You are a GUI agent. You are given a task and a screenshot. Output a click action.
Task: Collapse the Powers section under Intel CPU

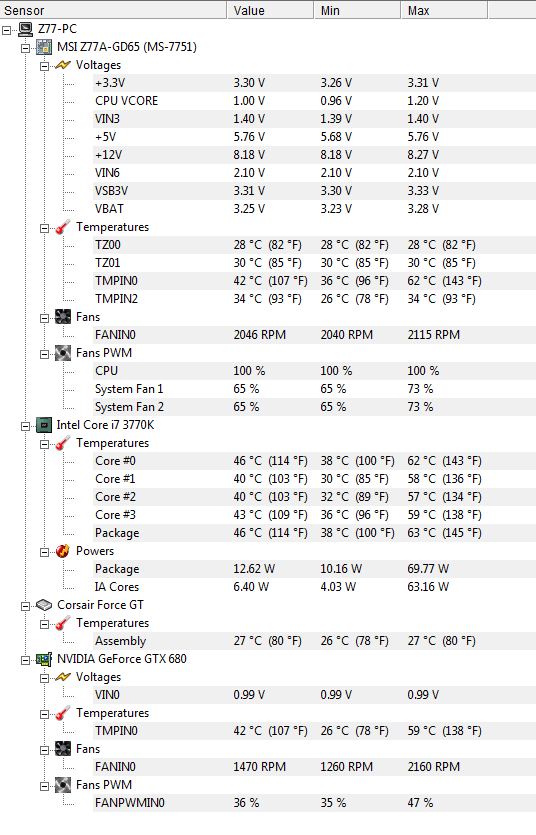click(45, 552)
